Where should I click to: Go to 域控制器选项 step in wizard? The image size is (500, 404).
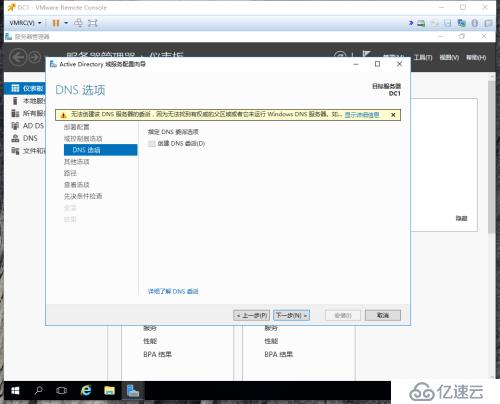click(83, 138)
